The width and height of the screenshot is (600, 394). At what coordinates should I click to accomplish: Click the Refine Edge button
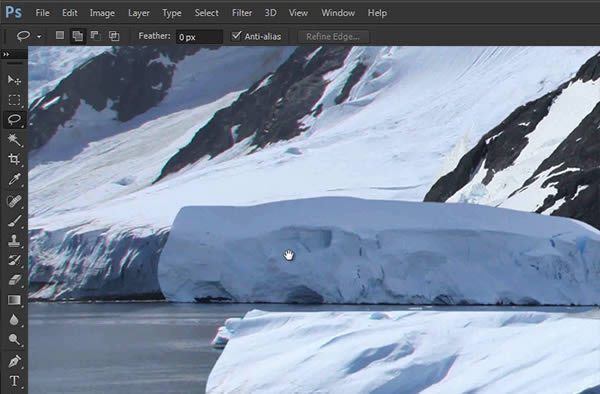[x=333, y=37]
